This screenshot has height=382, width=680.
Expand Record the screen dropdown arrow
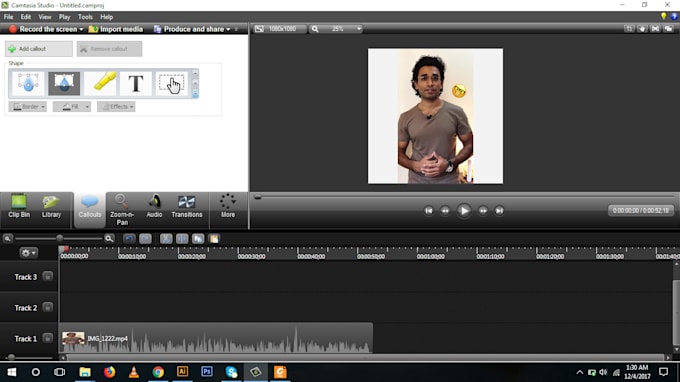click(x=81, y=29)
